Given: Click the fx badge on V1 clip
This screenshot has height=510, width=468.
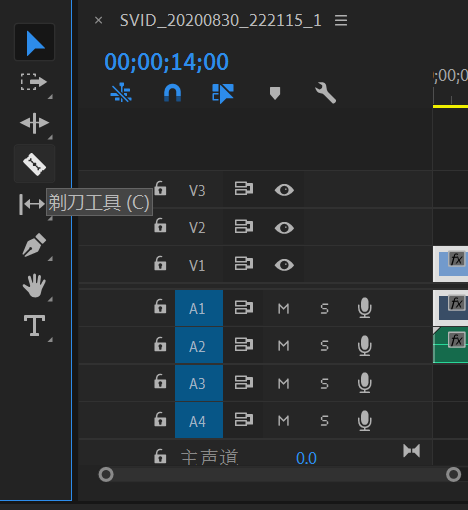Looking at the screenshot, I should [x=456, y=259].
